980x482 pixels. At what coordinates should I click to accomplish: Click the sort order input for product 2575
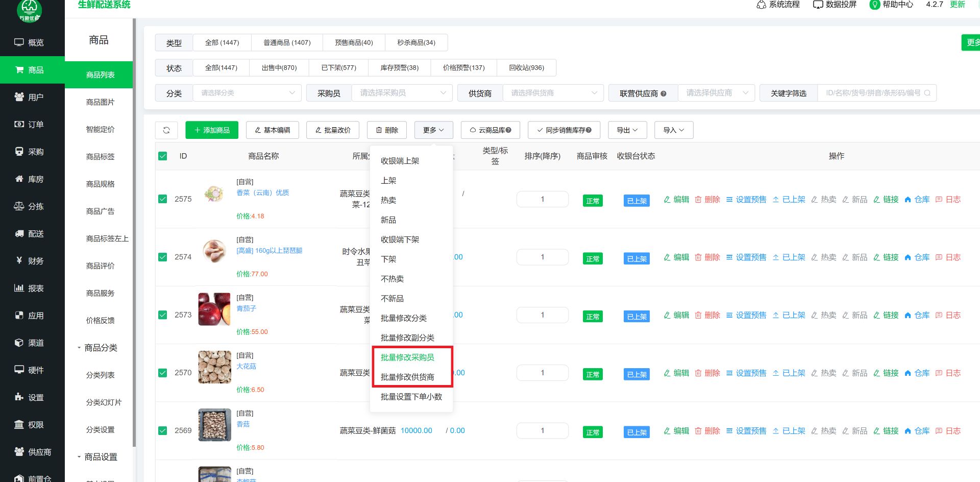(x=543, y=199)
